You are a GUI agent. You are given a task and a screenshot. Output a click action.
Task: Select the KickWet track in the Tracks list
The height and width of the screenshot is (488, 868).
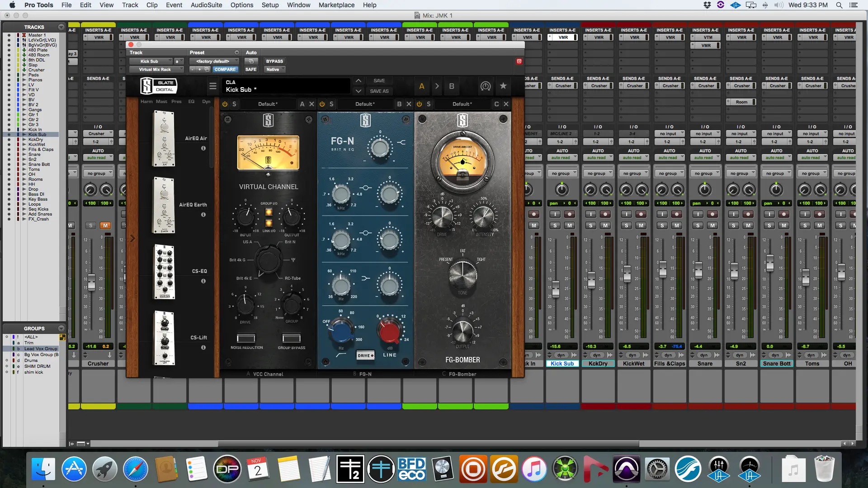(37, 145)
